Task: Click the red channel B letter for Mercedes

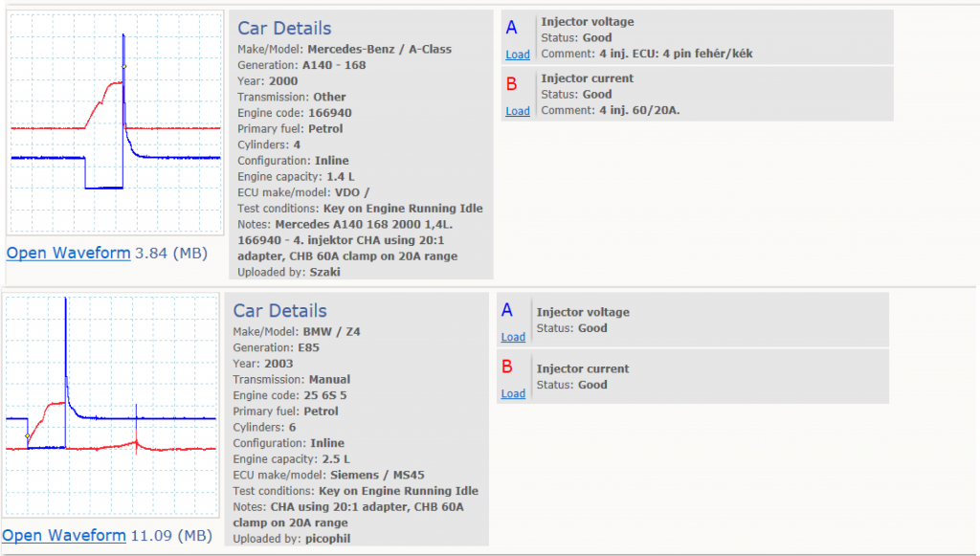Action: 512,84
